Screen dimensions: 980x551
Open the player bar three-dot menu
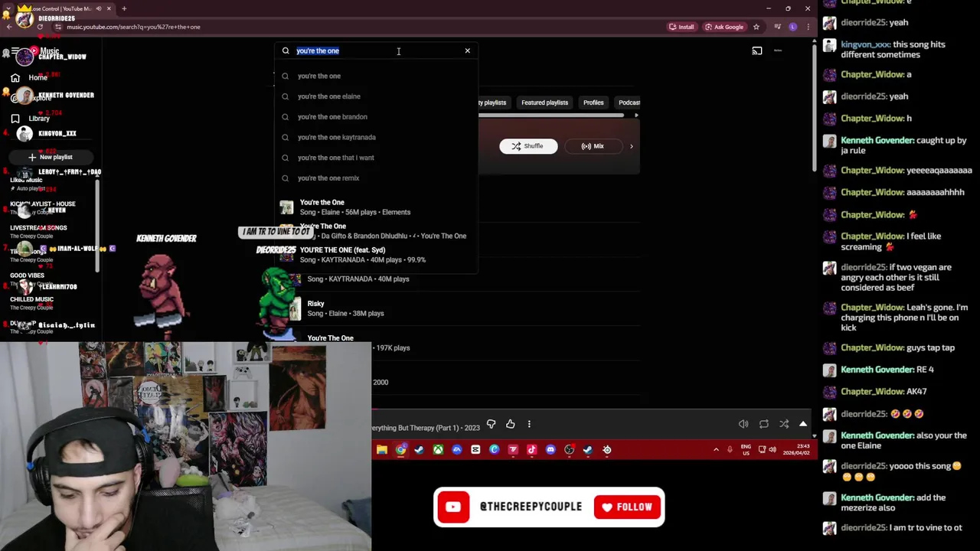pos(529,424)
